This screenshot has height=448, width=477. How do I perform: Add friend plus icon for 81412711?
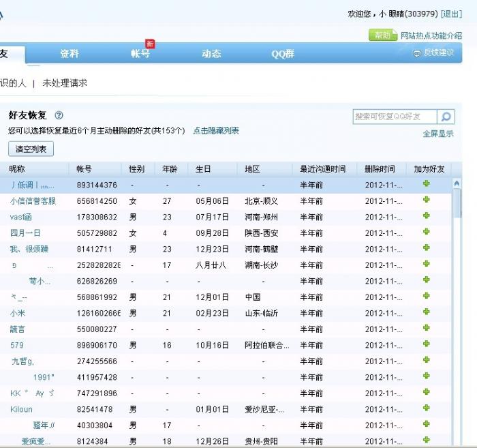pos(426,248)
